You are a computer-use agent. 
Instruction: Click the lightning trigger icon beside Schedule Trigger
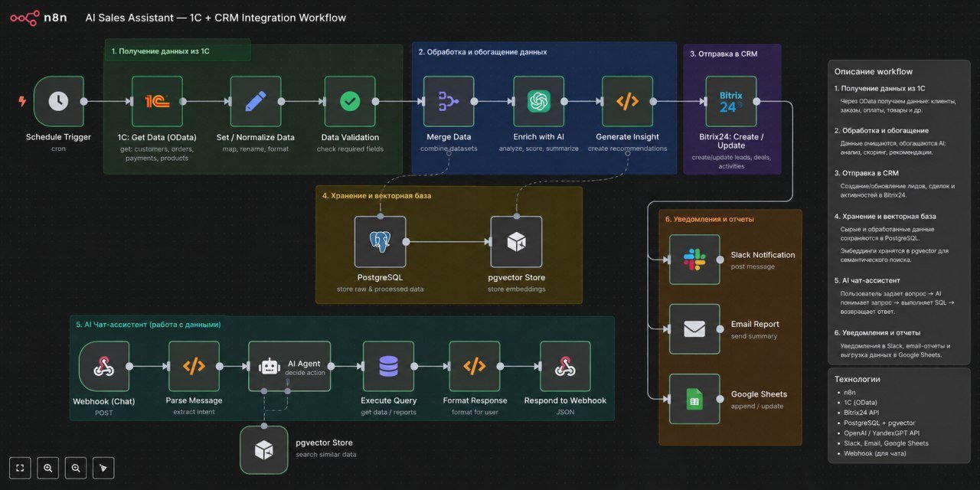pos(21,101)
